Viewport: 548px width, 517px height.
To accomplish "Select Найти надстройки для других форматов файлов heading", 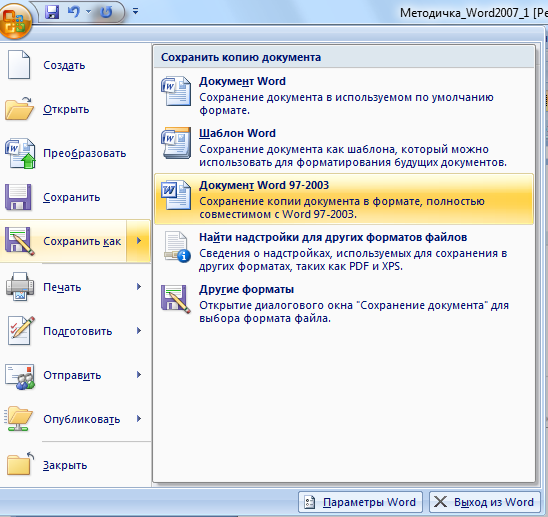I will point(333,237).
